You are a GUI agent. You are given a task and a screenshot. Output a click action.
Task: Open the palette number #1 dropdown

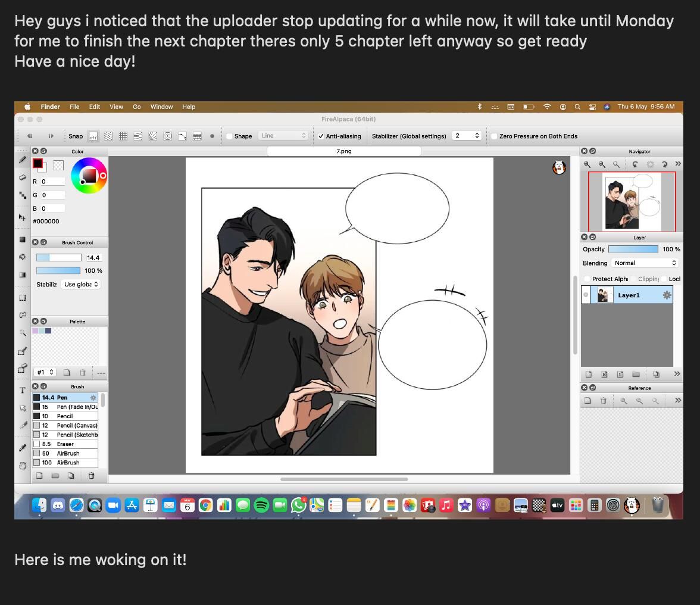tap(45, 372)
